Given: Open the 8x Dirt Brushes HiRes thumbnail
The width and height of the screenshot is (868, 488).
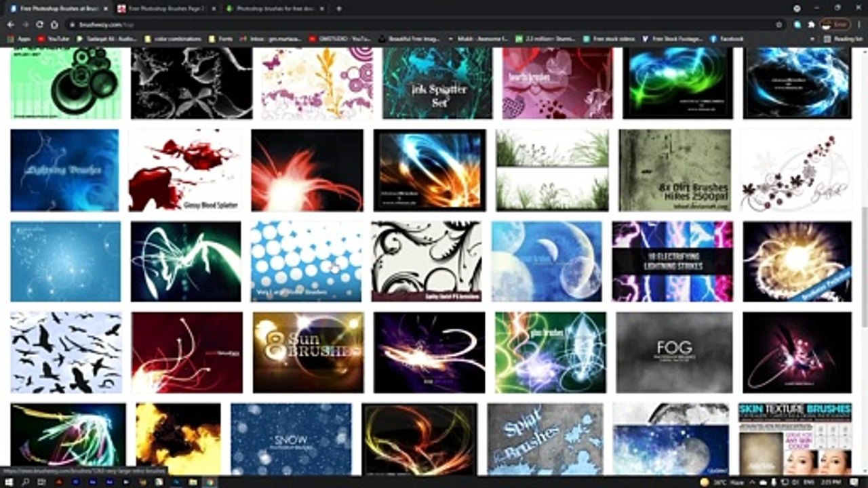Looking at the screenshot, I should (675, 170).
